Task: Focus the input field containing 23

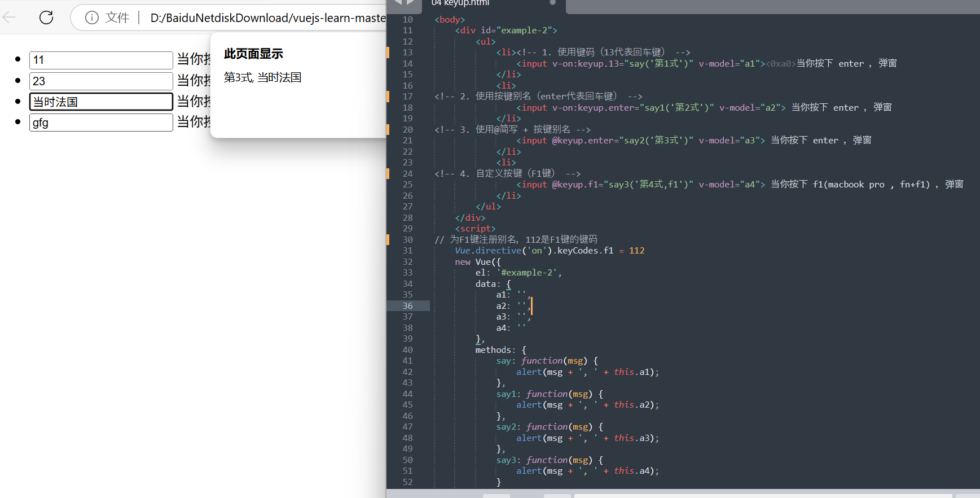Action: click(x=101, y=81)
